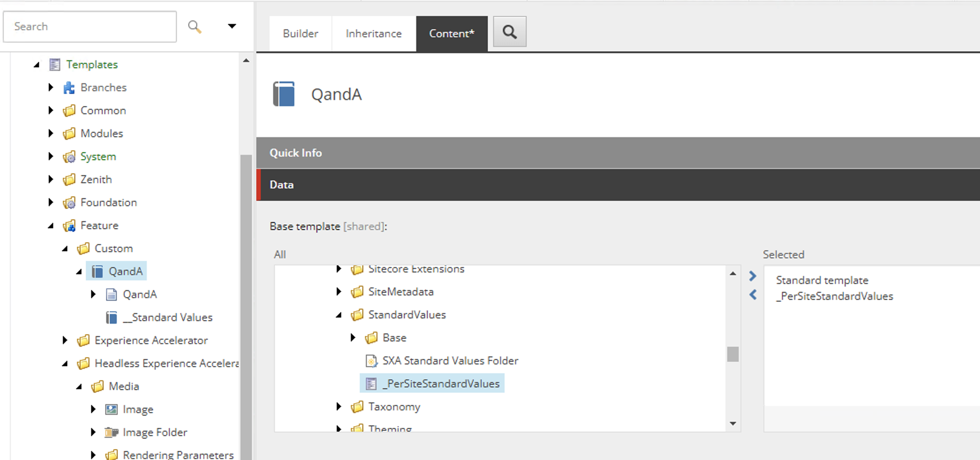Expand the Base folder in All list
Viewport: 980px width, 460px height.
click(x=353, y=337)
